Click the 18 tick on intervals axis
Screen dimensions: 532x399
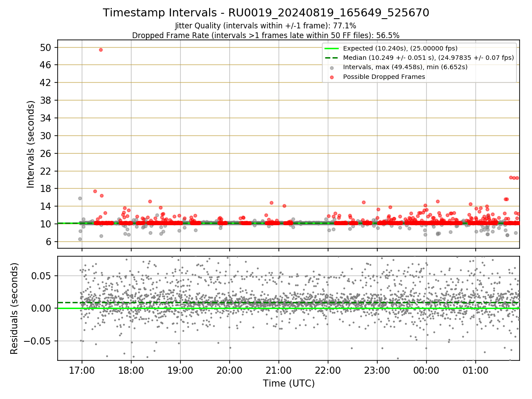(46, 189)
